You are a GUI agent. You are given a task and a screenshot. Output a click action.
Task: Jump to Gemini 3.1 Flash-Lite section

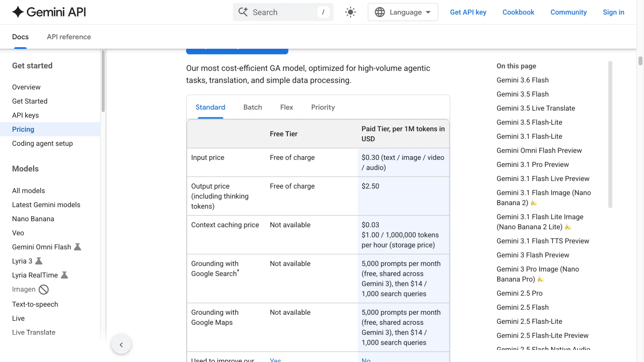pyautogui.click(x=529, y=136)
